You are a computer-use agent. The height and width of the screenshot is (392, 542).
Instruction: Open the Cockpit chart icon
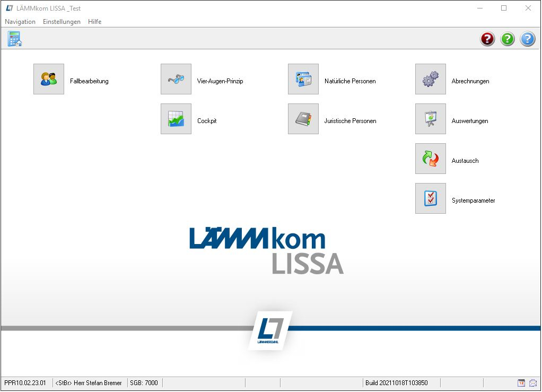coord(176,119)
